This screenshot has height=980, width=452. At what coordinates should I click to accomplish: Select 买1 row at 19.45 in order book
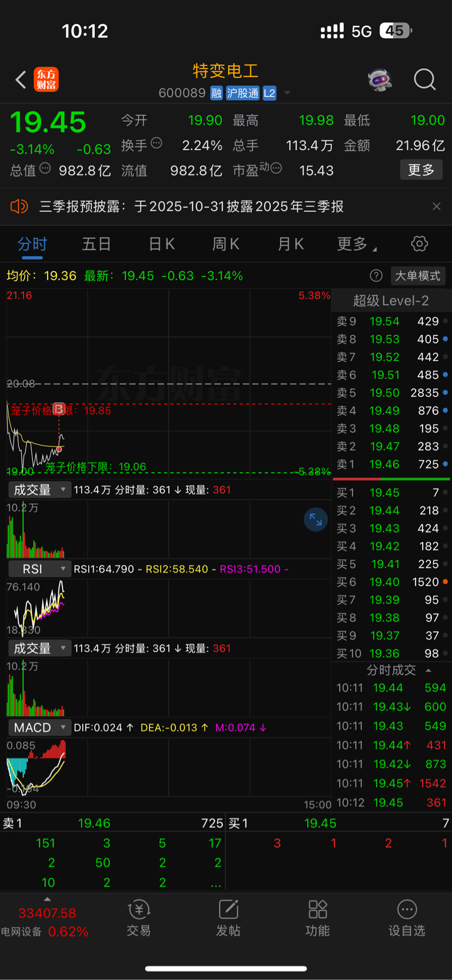point(391,493)
